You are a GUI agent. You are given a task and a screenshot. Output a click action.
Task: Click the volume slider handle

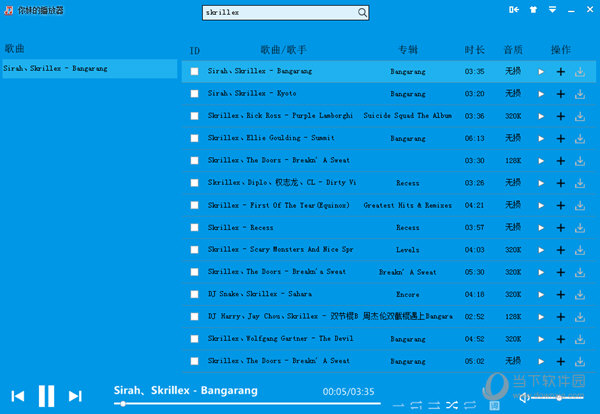559,398
